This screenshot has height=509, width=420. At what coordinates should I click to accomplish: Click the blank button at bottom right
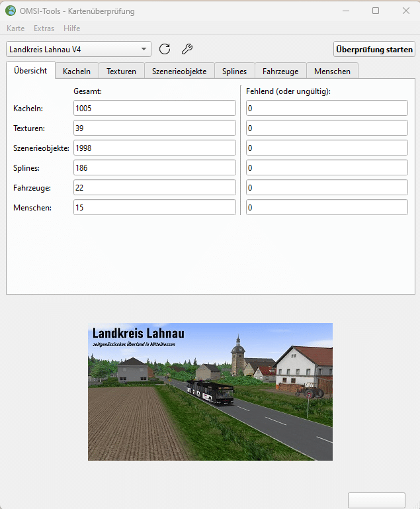(376, 500)
